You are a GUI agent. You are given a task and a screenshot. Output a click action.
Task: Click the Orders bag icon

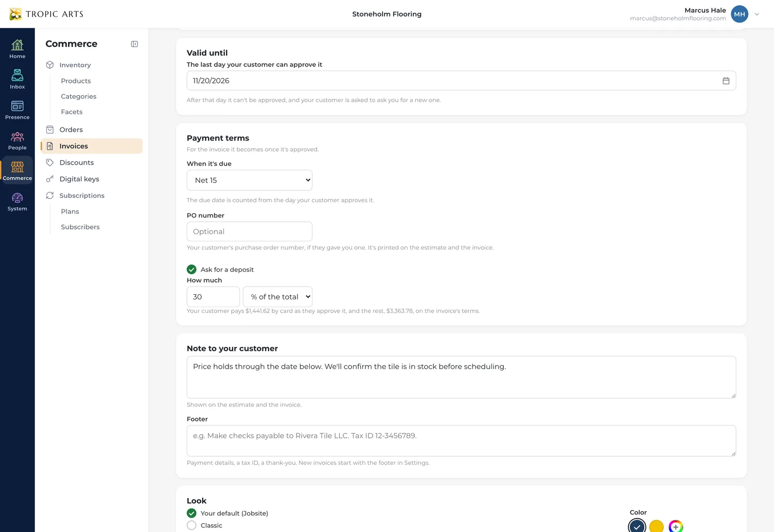click(50, 130)
